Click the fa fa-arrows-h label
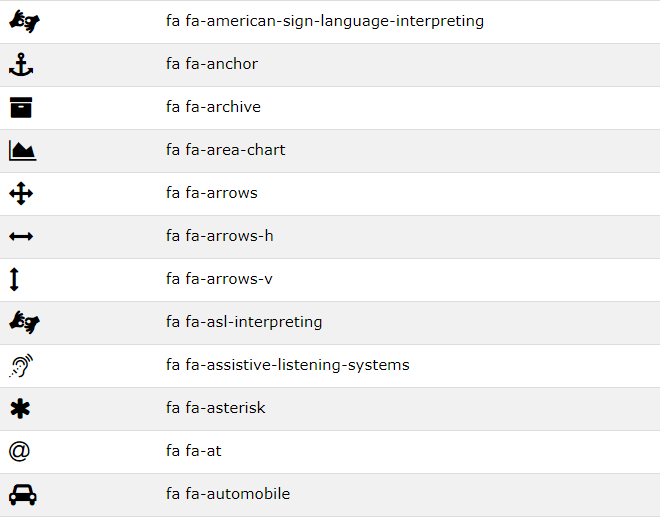660x523 pixels. pos(220,236)
